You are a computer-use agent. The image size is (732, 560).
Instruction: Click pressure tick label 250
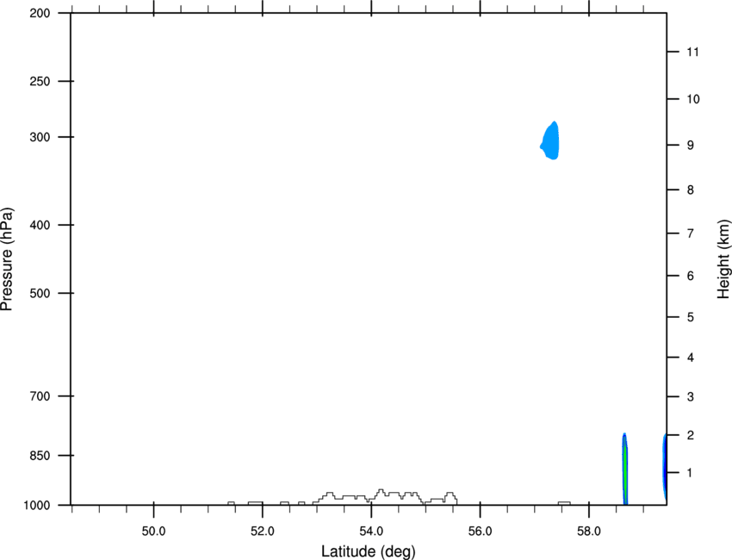[x=40, y=81]
